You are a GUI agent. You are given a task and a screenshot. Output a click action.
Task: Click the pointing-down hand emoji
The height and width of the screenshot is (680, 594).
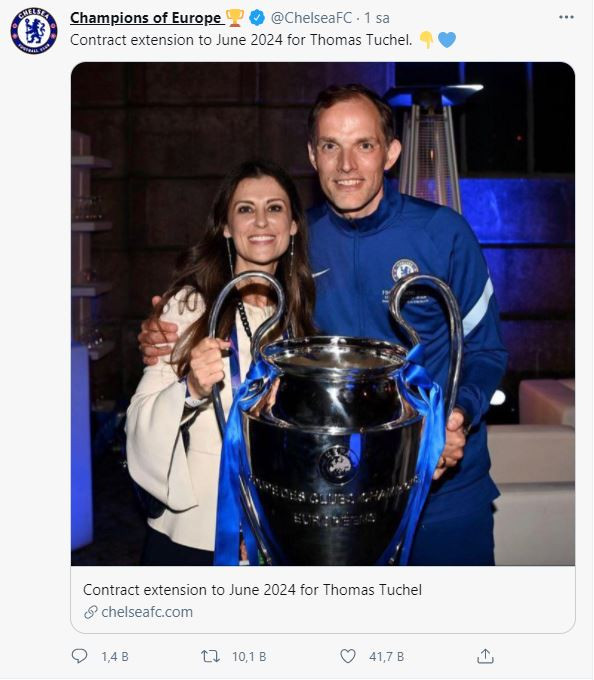pos(427,40)
